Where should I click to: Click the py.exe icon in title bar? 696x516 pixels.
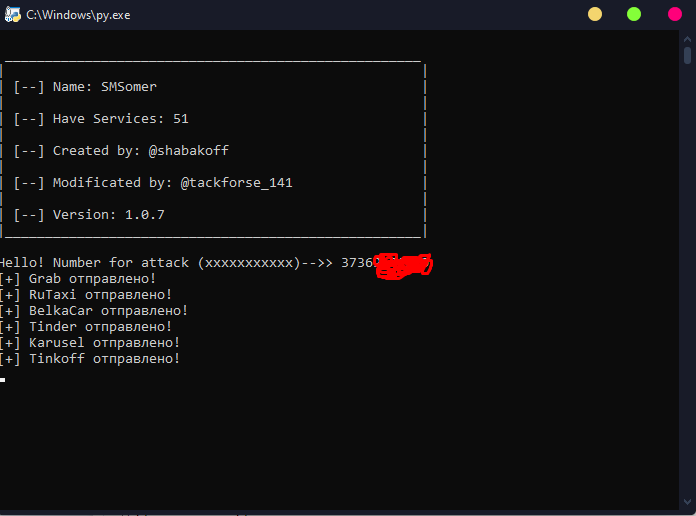click(x=12, y=15)
